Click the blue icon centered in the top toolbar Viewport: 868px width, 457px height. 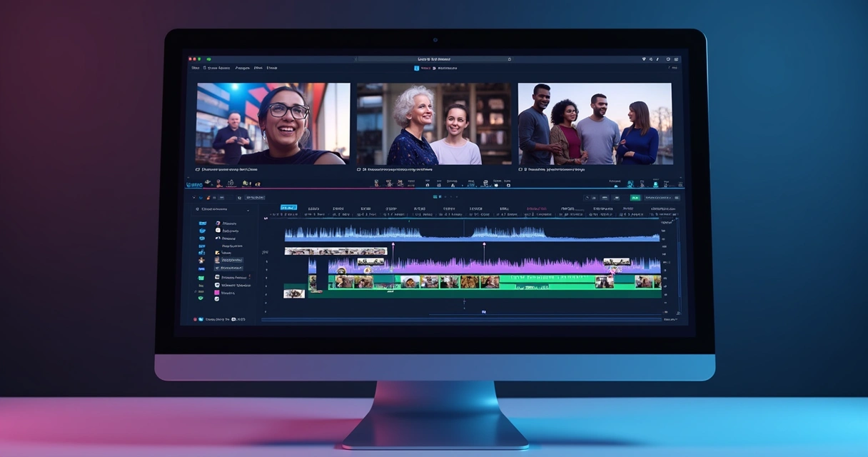click(x=417, y=68)
